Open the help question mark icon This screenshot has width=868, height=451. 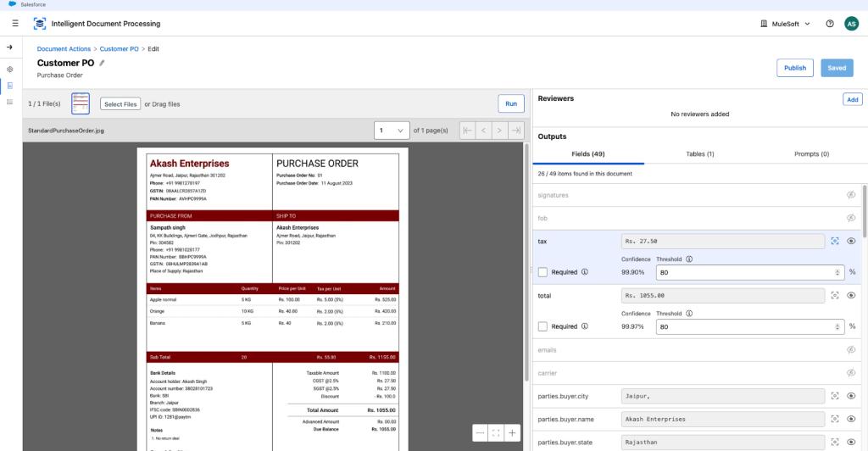click(829, 24)
